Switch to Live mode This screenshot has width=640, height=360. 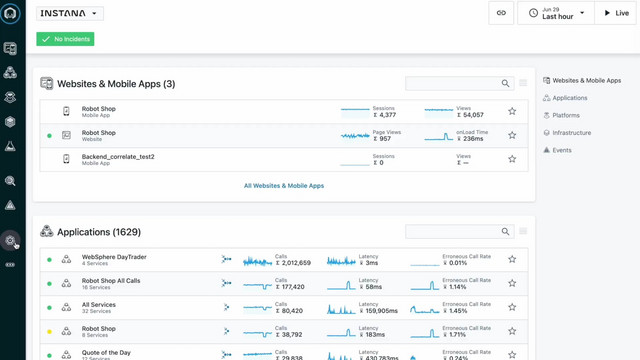point(616,13)
